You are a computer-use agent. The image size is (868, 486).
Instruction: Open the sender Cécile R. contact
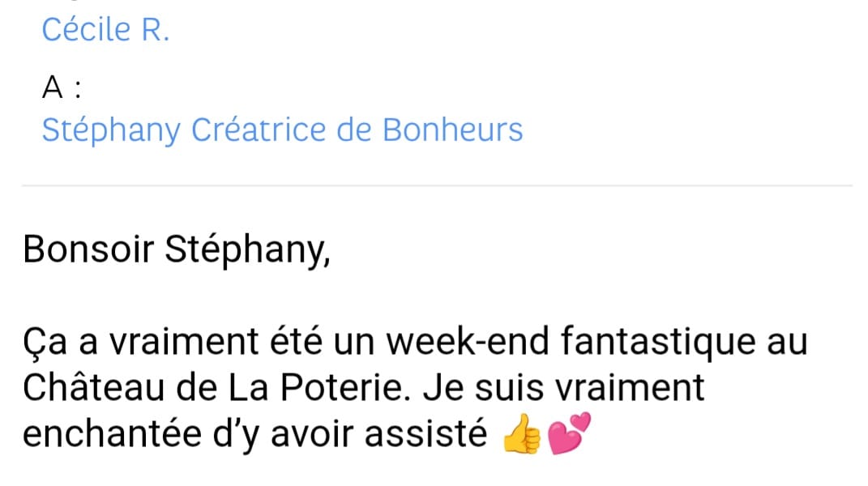[105, 30]
